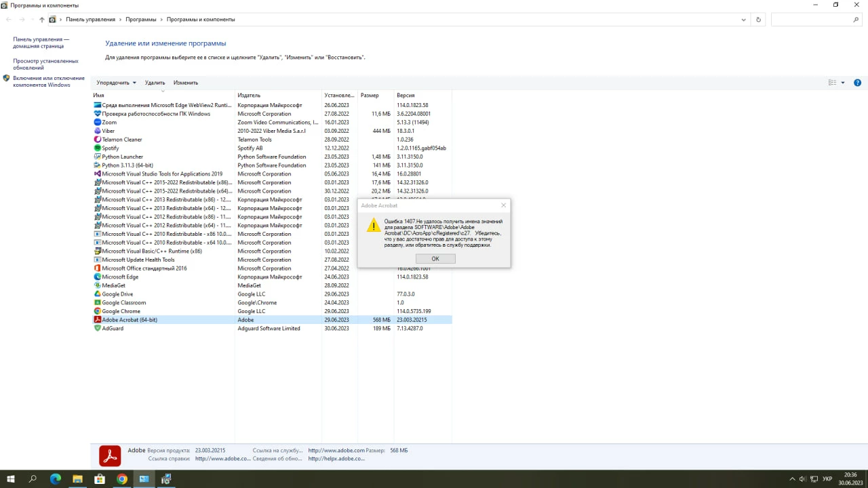
Task: Click the Программы breadcrumb segment
Action: [x=140, y=20]
